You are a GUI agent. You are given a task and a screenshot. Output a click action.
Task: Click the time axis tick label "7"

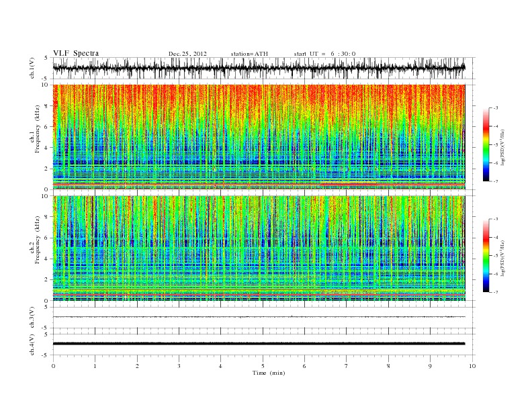tap(347, 366)
